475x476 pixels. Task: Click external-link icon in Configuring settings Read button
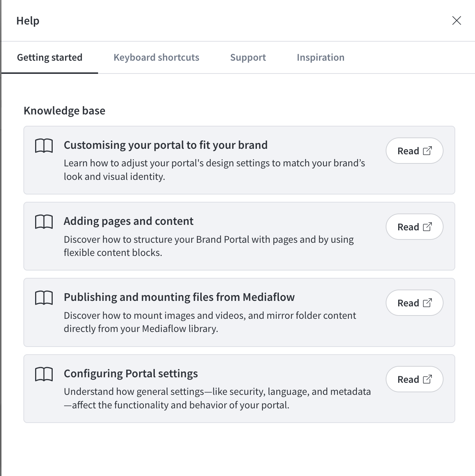point(427,379)
